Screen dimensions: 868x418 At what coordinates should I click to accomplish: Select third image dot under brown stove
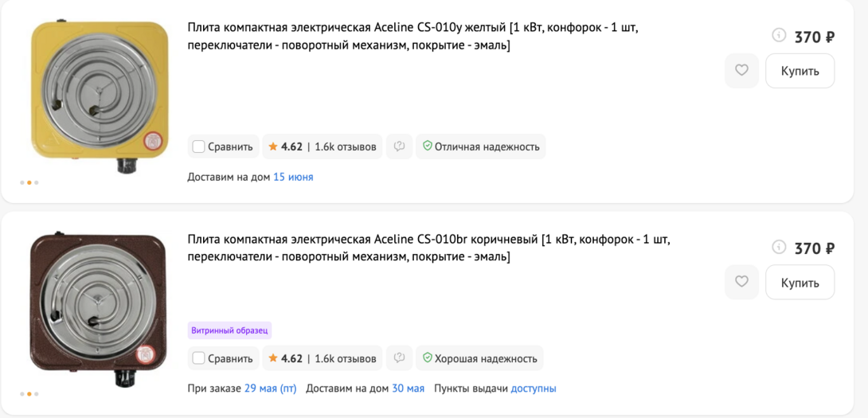point(37,393)
